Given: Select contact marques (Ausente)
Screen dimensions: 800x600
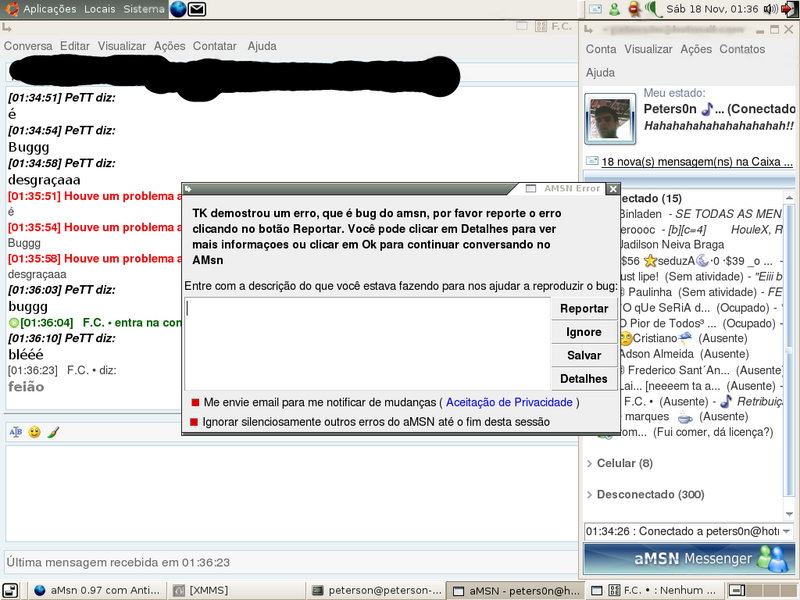Looking at the screenshot, I should (x=686, y=416).
